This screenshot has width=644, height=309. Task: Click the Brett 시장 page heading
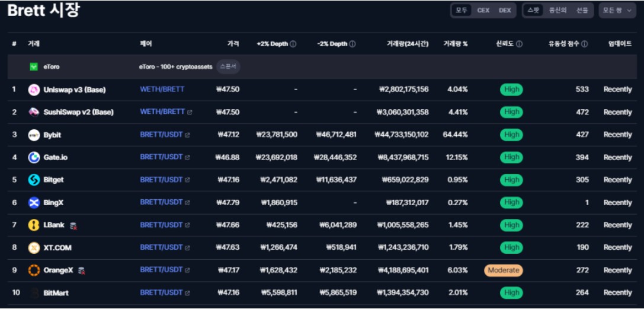[43, 11]
